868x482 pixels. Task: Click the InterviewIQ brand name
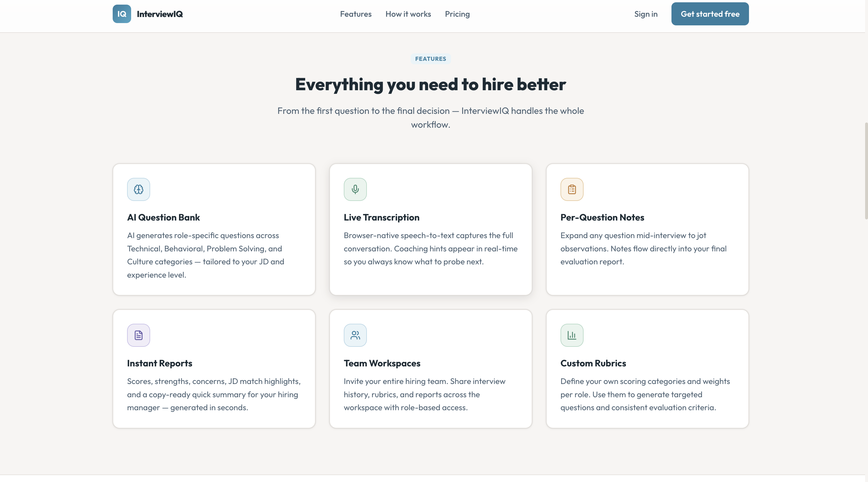160,14
